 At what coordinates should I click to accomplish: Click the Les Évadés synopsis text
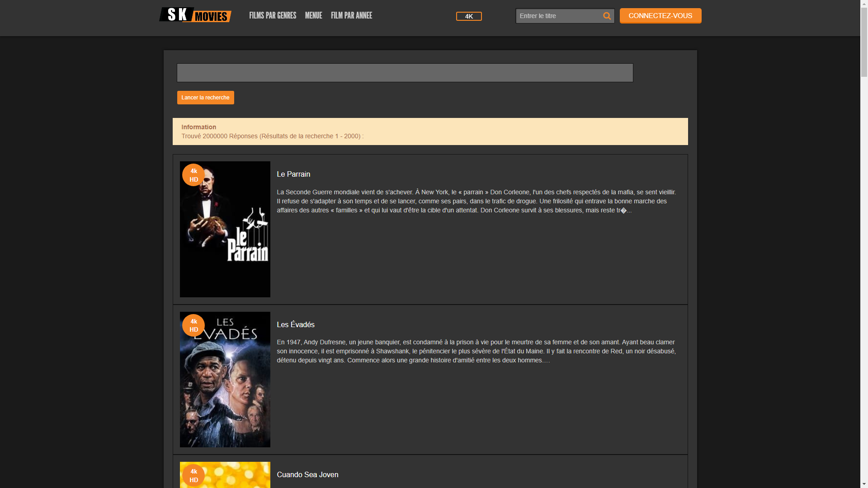coord(476,351)
